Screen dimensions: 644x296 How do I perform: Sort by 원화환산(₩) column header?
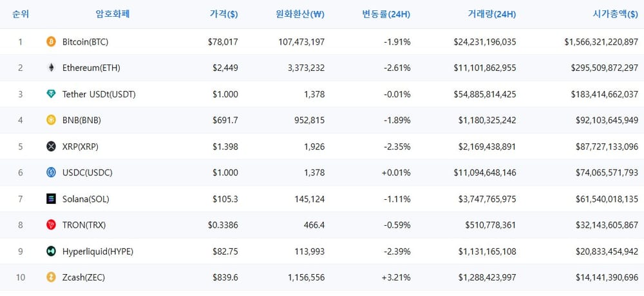coord(300,14)
